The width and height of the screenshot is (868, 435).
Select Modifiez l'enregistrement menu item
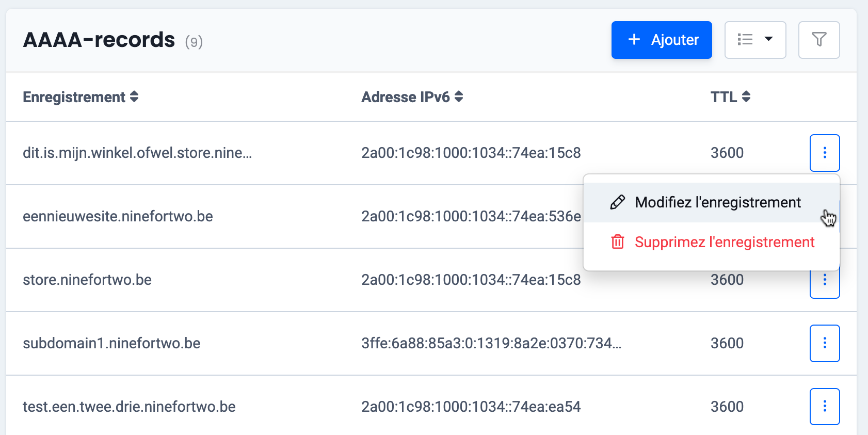[x=717, y=202]
